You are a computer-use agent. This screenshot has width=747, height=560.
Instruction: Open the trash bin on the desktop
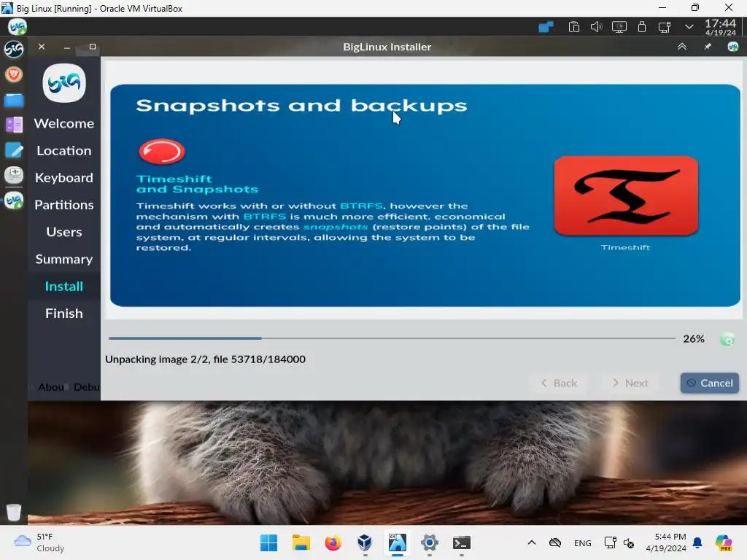click(14, 512)
